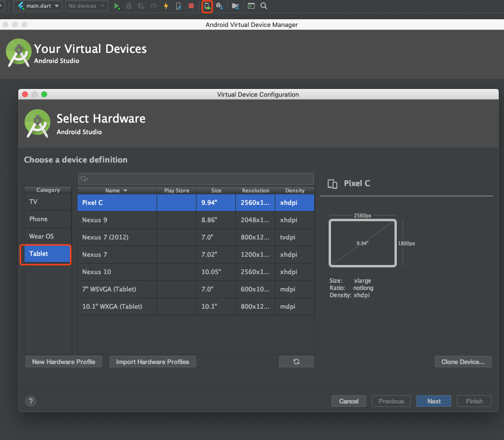504x440 pixels.
Task: Click the Finish button
Action: click(x=474, y=401)
